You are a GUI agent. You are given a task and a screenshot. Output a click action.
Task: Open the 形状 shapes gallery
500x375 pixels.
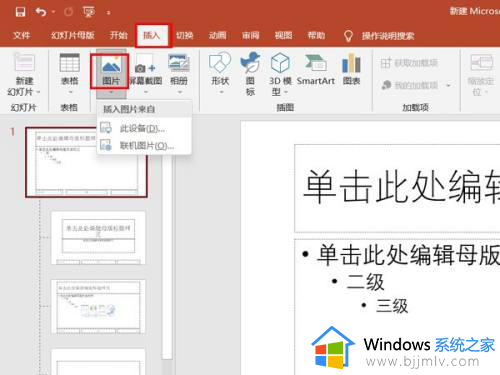click(220, 72)
